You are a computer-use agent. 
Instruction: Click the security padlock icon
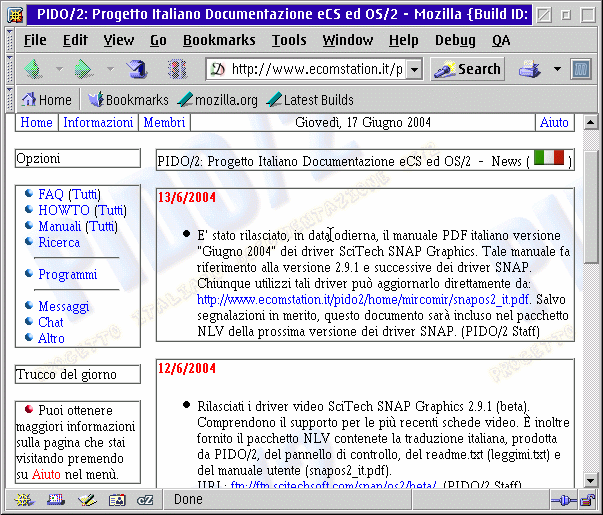587,500
